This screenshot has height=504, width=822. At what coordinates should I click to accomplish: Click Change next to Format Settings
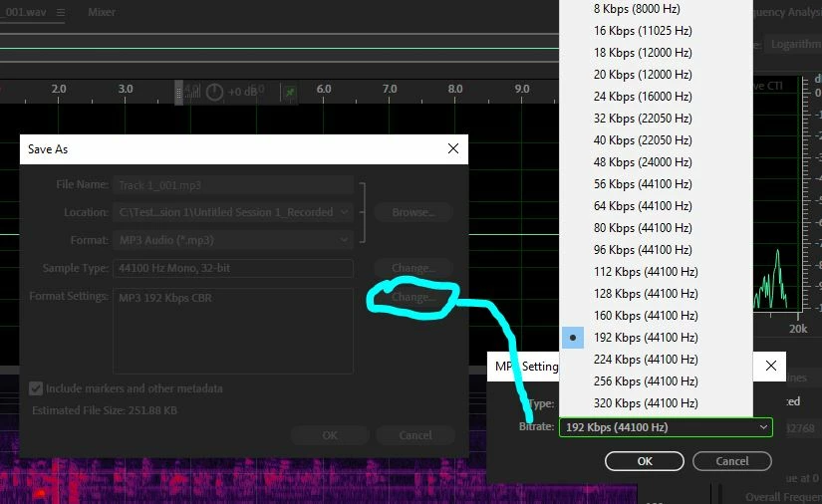tap(413, 297)
